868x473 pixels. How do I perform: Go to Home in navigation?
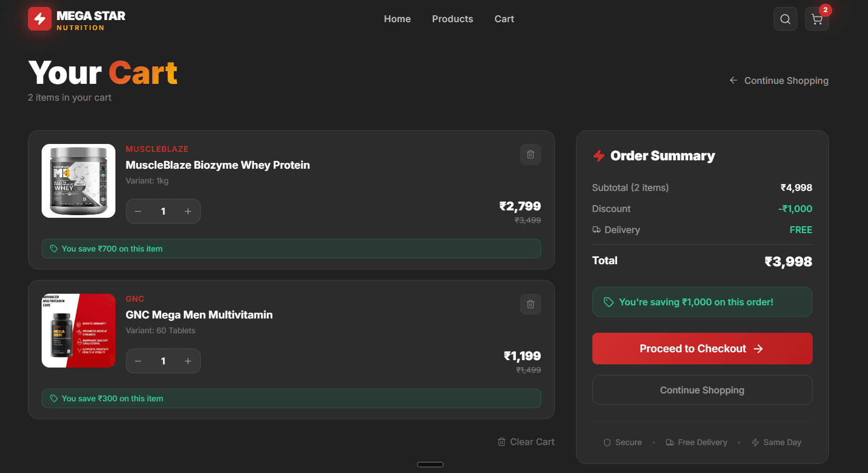click(397, 19)
